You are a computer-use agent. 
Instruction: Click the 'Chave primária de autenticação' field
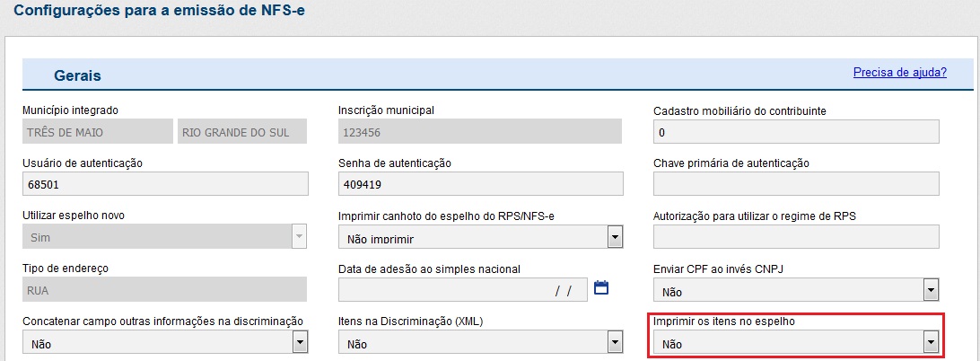(796, 184)
